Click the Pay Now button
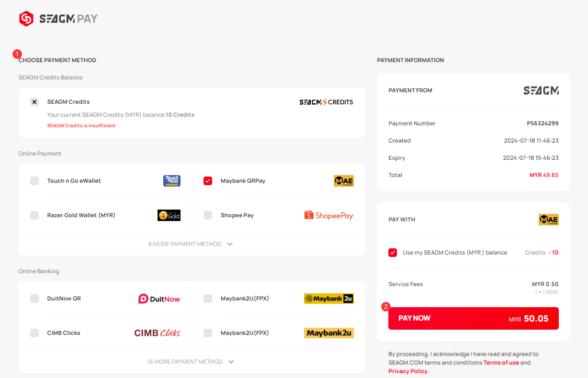The image size is (588, 378). tap(474, 319)
